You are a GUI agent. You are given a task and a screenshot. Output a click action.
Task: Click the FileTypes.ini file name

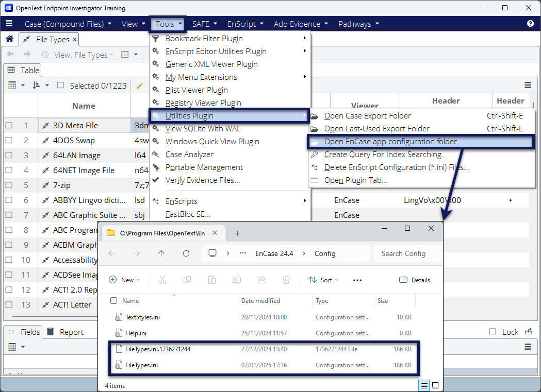pyautogui.click(x=141, y=365)
